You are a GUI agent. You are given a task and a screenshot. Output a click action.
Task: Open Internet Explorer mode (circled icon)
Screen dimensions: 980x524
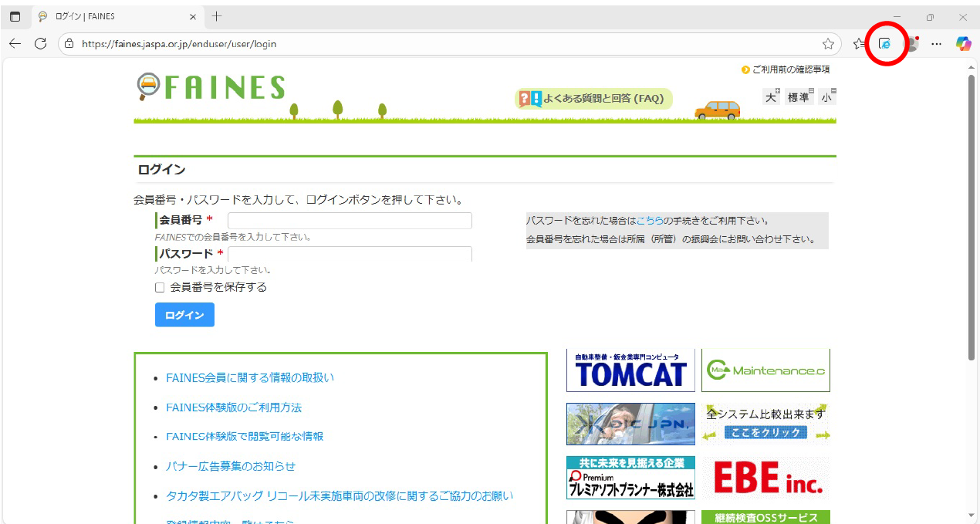[x=885, y=44]
